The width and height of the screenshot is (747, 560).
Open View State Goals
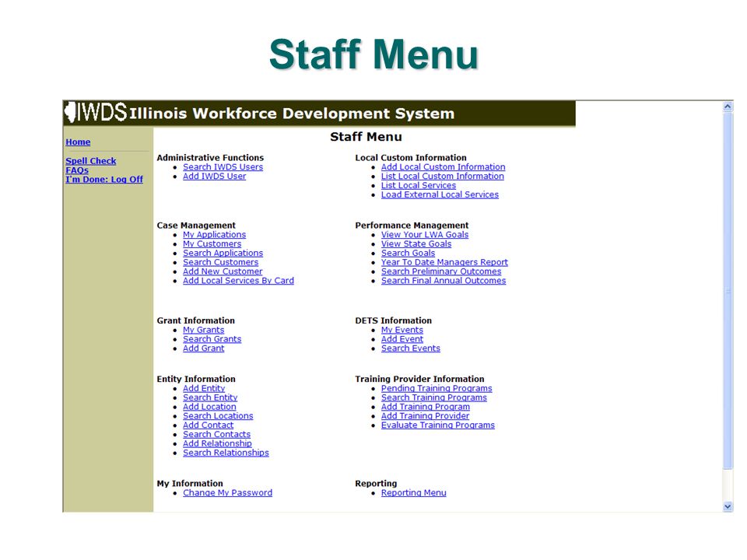[x=416, y=243]
